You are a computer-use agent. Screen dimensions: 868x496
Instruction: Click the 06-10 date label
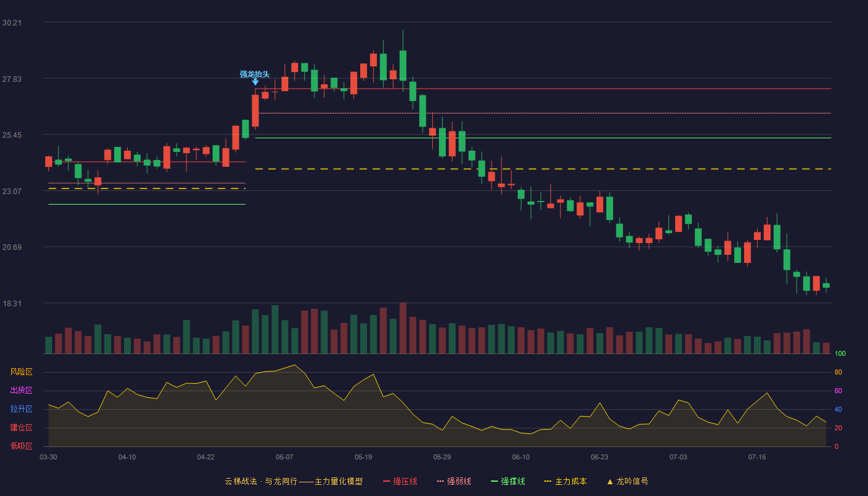tap(521, 457)
